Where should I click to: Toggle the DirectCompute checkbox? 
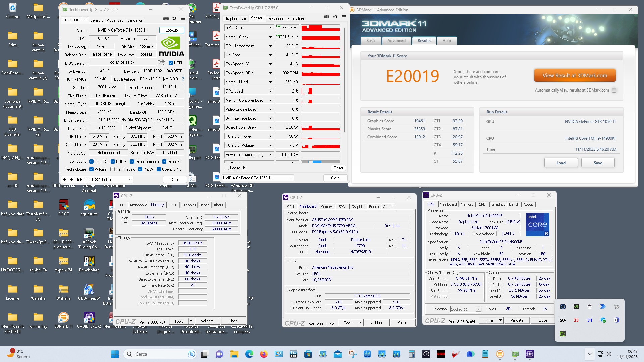click(132, 161)
